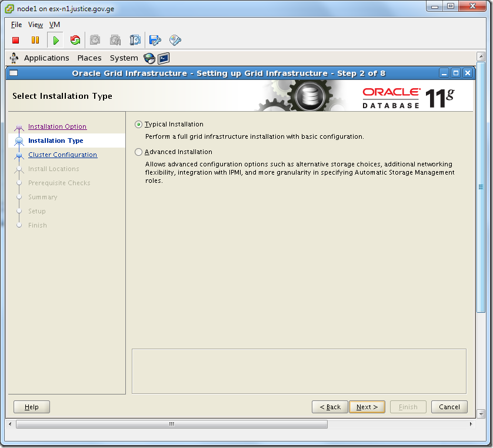Connect the CD/DVD drive icon

point(174,40)
